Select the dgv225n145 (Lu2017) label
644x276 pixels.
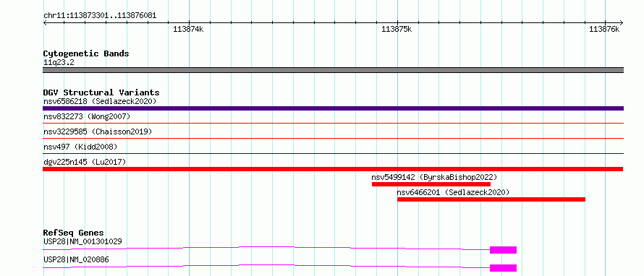[85, 162]
